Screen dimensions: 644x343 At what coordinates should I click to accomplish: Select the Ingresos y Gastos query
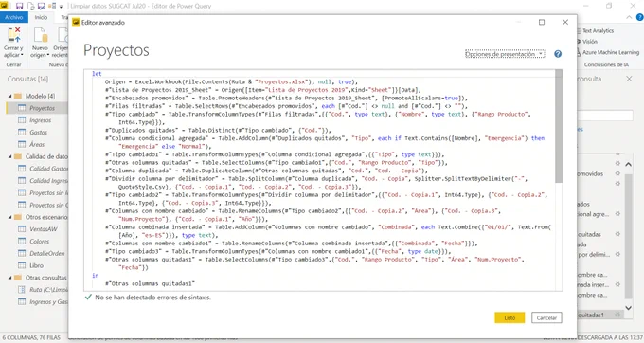tap(48, 302)
